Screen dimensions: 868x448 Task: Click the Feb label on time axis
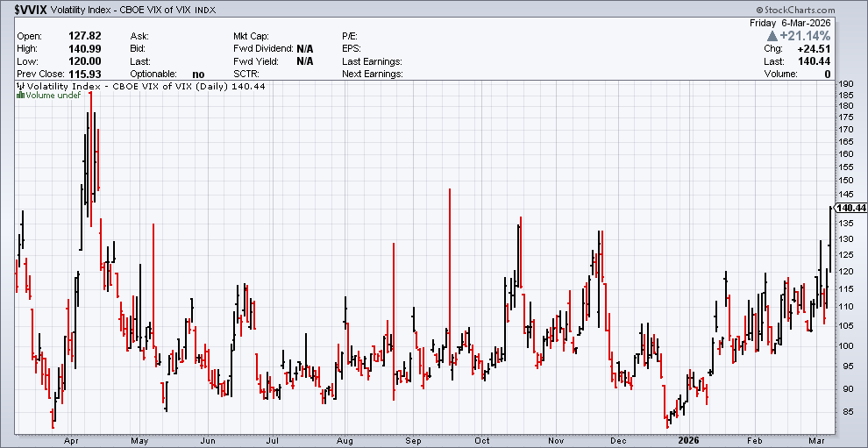pyautogui.click(x=756, y=441)
